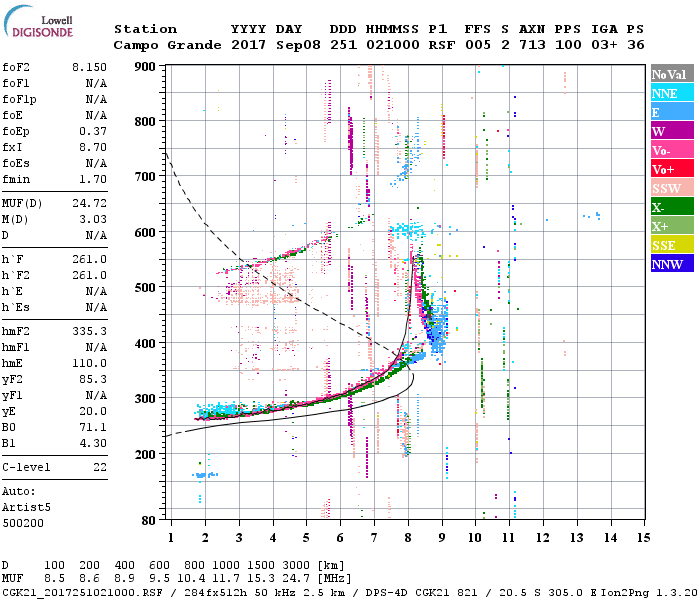Click the C-level value 22

(x=100, y=467)
